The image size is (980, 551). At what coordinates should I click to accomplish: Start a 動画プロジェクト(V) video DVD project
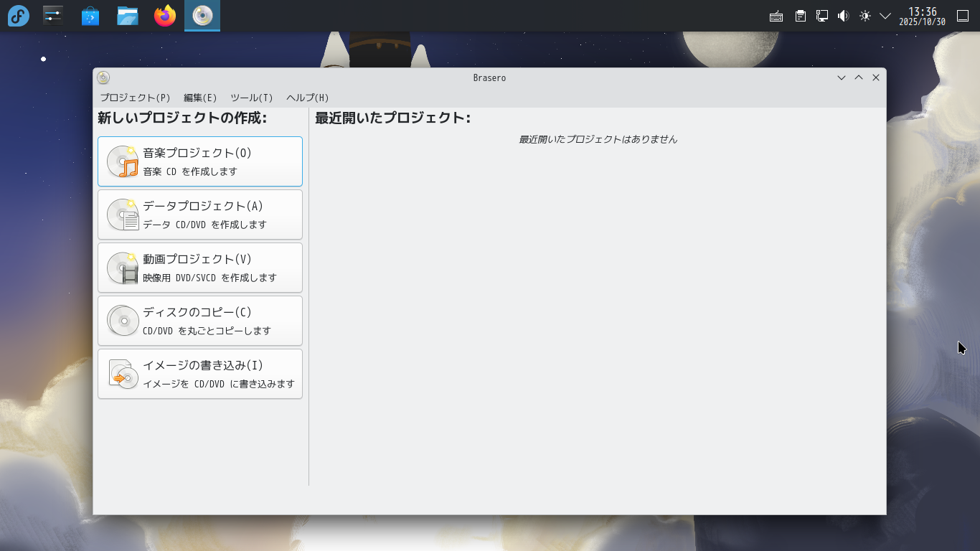point(200,268)
